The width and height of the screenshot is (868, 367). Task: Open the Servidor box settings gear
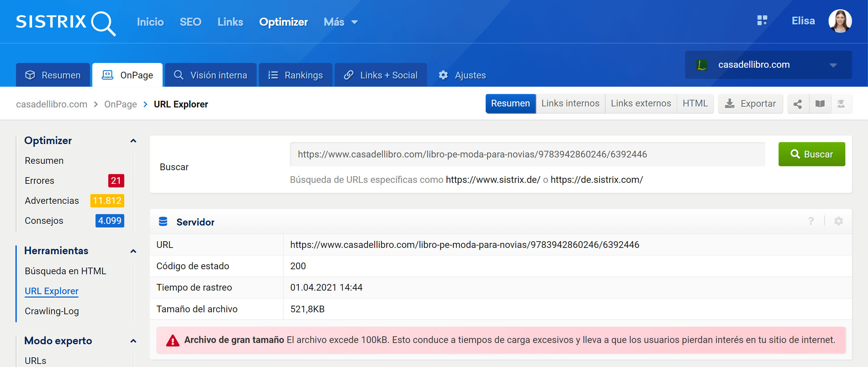pyautogui.click(x=838, y=221)
